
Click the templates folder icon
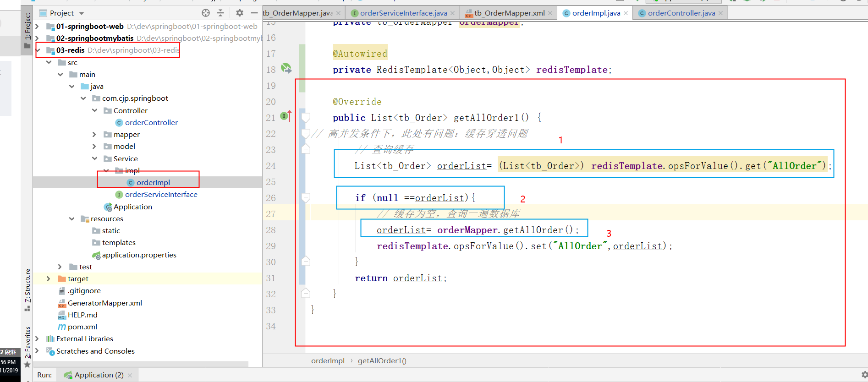[96, 243]
